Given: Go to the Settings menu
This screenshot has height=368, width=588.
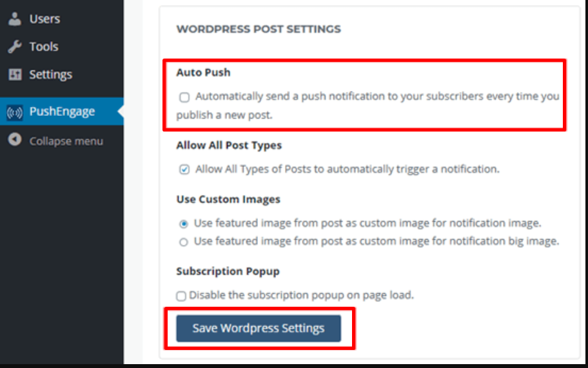Looking at the screenshot, I should click(x=50, y=75).
